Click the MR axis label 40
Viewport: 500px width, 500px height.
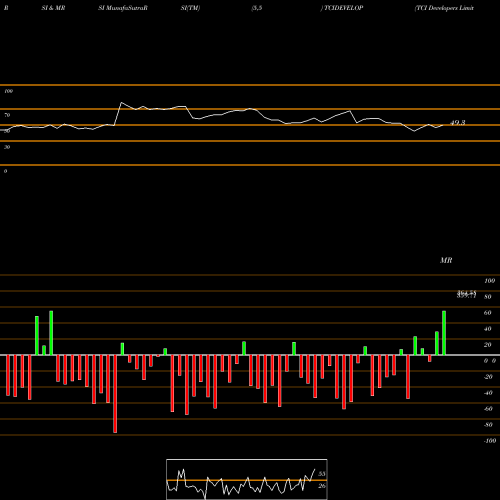(x=487, y=329)
